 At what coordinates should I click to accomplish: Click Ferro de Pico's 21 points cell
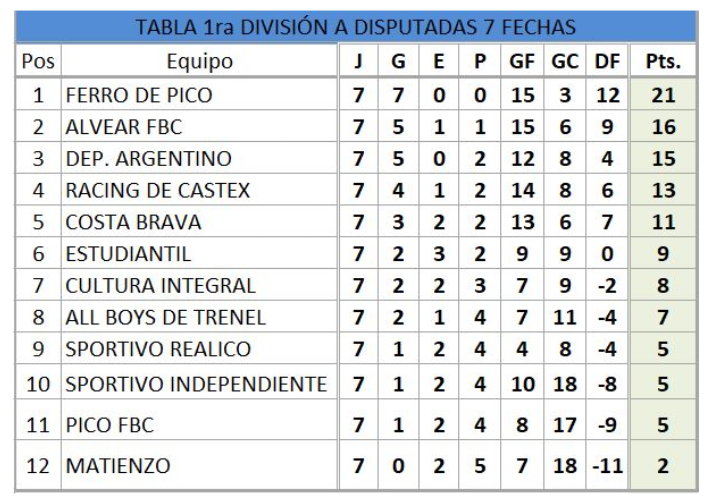click(x=664, y=97)
